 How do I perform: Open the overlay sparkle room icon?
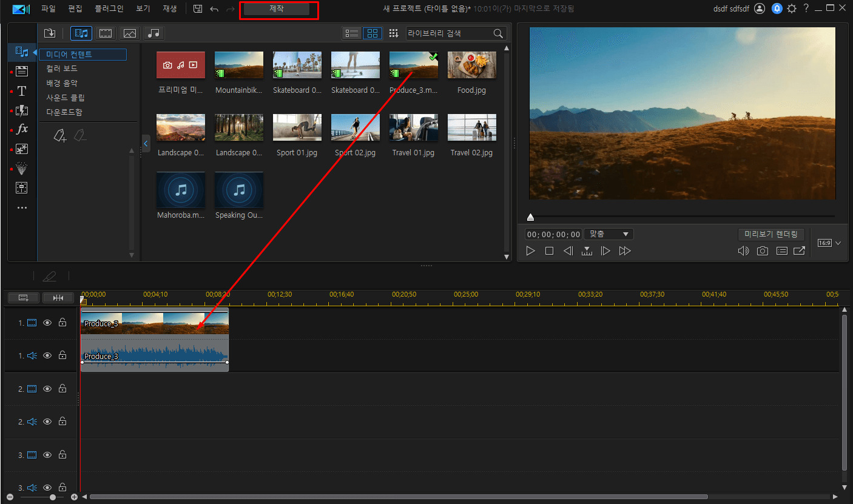pyautogui.click(x=22, y=149)
